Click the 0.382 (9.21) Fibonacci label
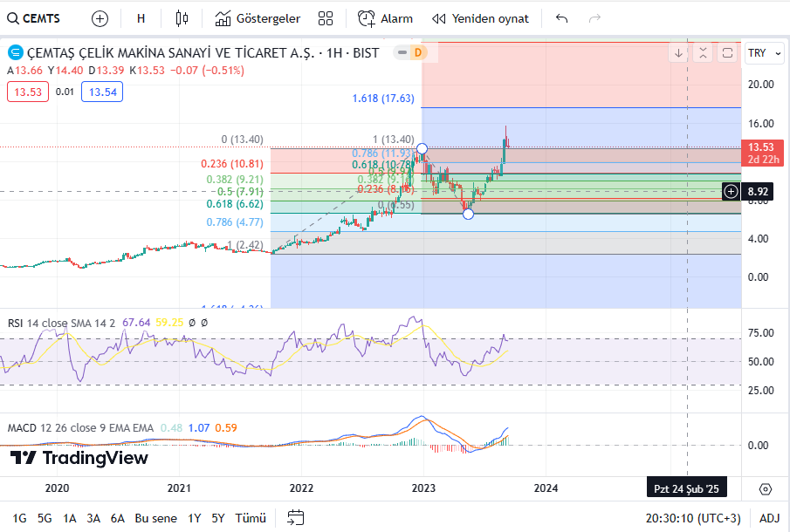This screenshot has width=790, height=532. 235,180
